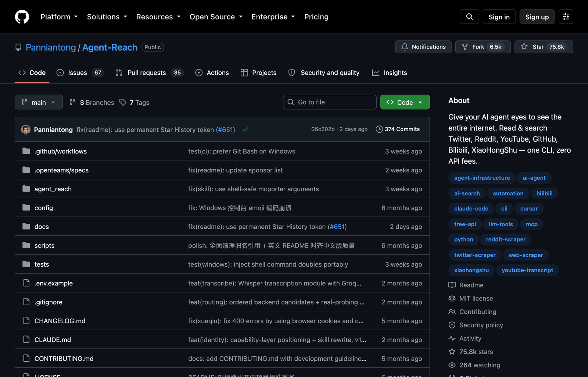Open the Panniantong owner link
This screenshot has width=588, height=377.
click(x=51, y=47)
